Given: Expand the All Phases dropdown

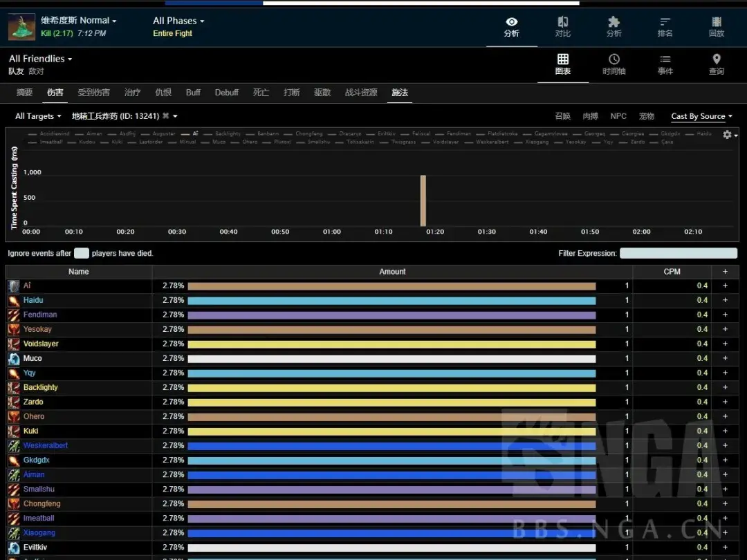Looking at the screenshot, I should click(x=178, y=21).
